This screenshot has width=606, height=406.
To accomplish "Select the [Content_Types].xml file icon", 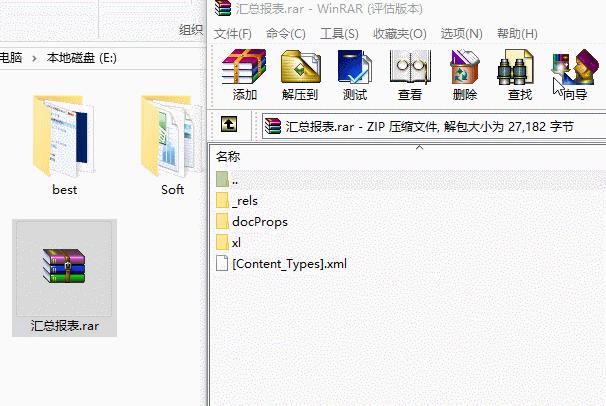I will (x=222, y=263).
